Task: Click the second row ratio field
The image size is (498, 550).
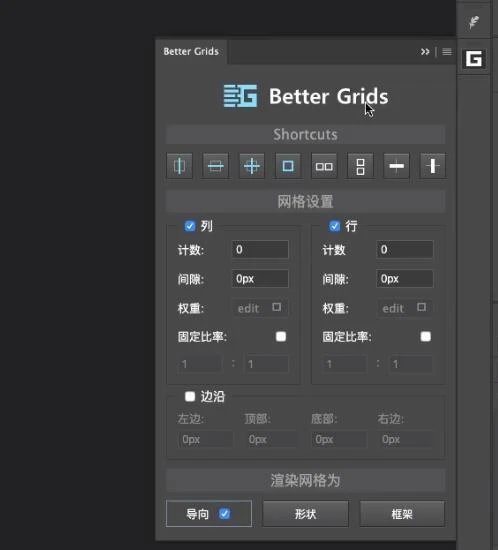Action: (x=411, y=364)
